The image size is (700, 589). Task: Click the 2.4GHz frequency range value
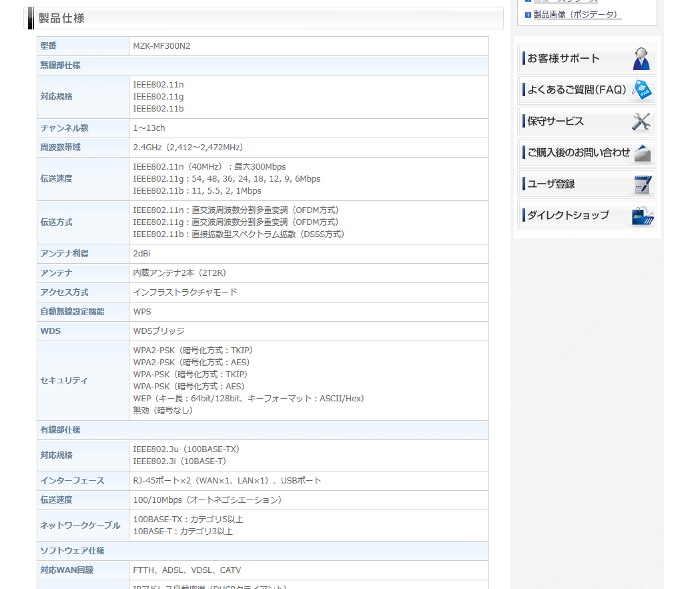[x=189, y=148]
